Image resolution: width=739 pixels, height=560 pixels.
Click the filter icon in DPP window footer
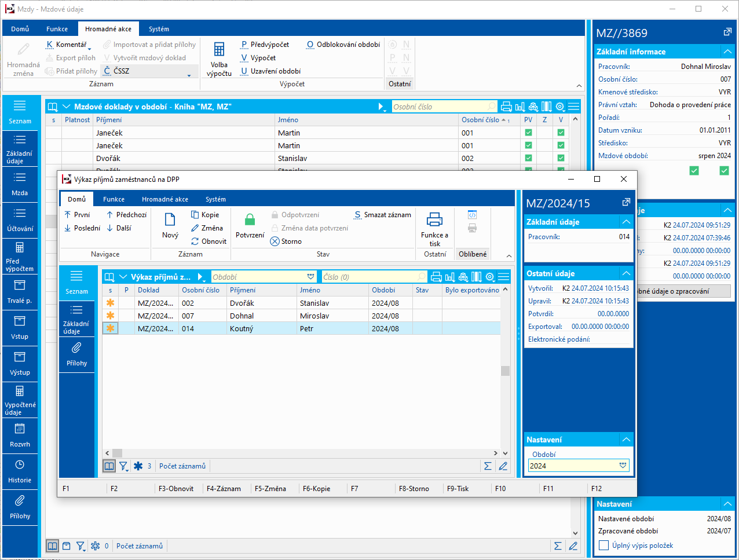(123, 466)
